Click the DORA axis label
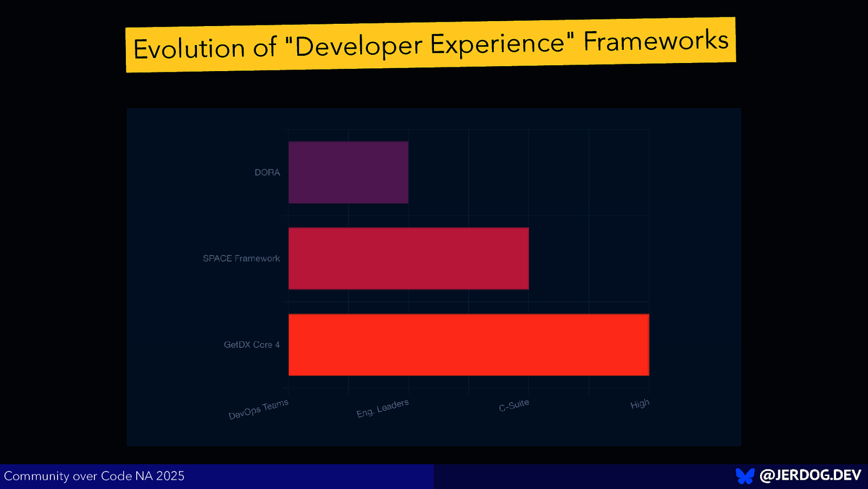Image resolution: width=868 pixels, height=489 pixels. click(267, 173)
